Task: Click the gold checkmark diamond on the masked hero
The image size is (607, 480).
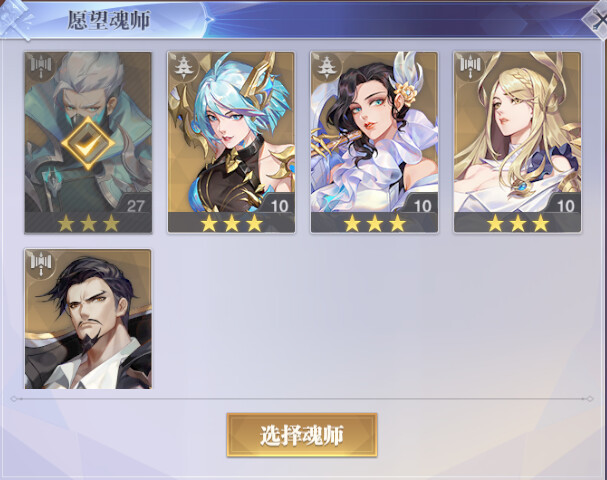Action: click(88, 142)
